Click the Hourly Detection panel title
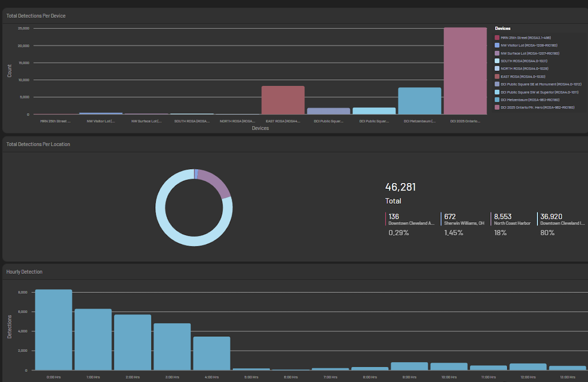This screenshot has width=588, height=382. 24,272
